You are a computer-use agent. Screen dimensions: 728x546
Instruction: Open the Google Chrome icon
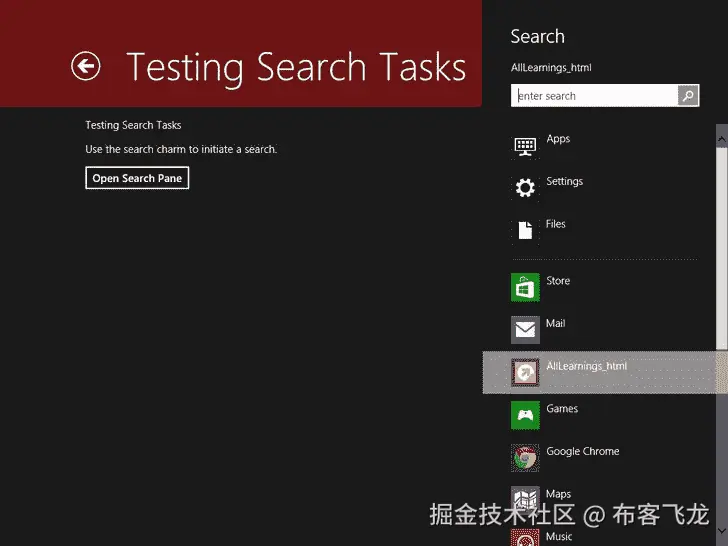(x=525, y=458)
